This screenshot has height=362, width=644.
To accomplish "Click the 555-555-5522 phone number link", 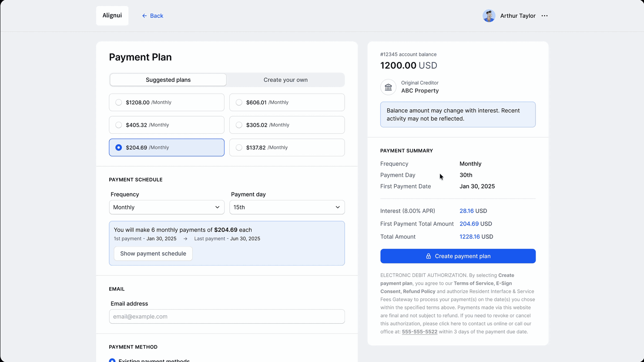I will 419,332.
